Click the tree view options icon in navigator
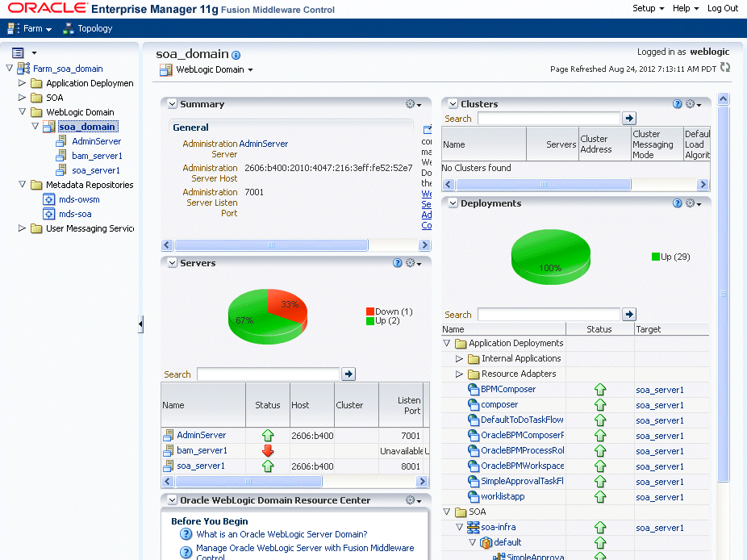Image resolution: width=747 pixels, height=560 pixels. [18, 53]
